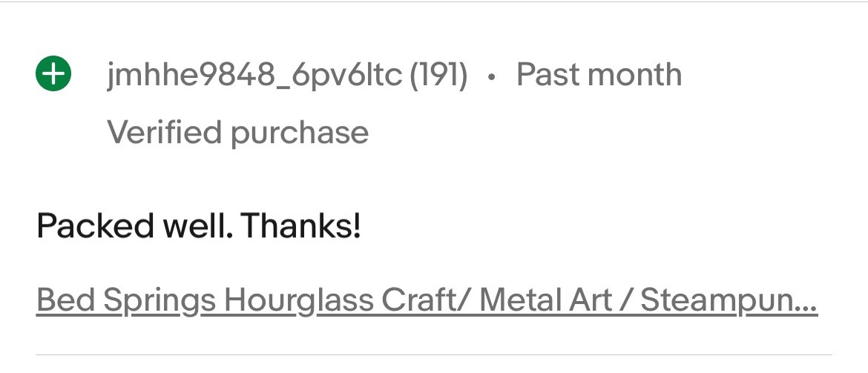Open buyer profile jmhhe9848_6pv6ltc

(254, 75)
